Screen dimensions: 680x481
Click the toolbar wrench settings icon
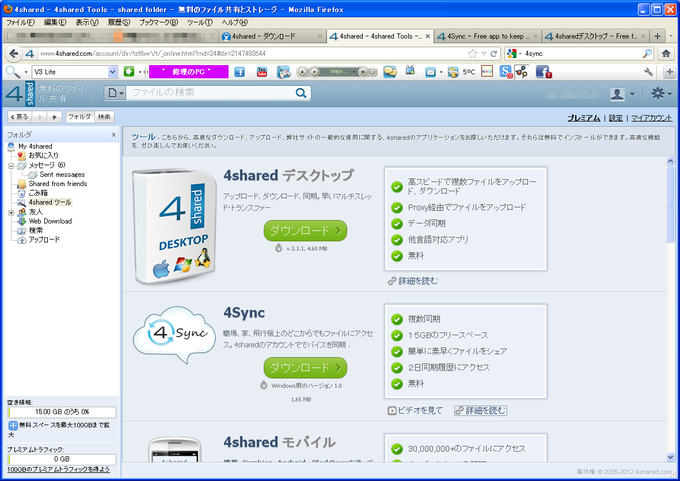648,72
